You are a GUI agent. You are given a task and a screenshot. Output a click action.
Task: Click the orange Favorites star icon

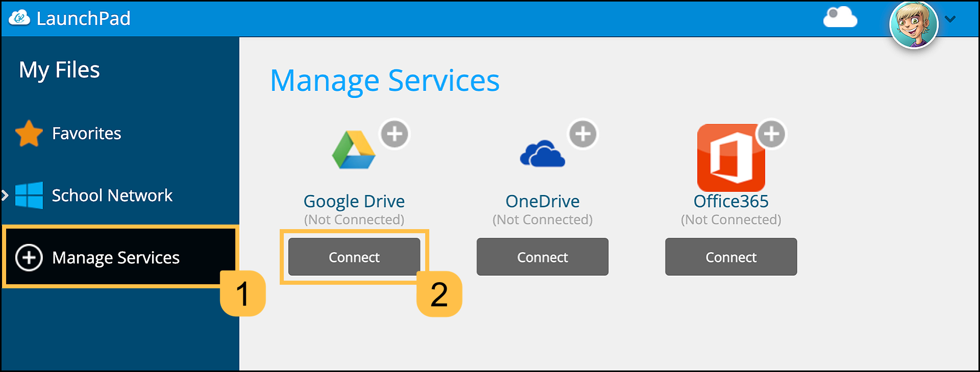point(29,134)
